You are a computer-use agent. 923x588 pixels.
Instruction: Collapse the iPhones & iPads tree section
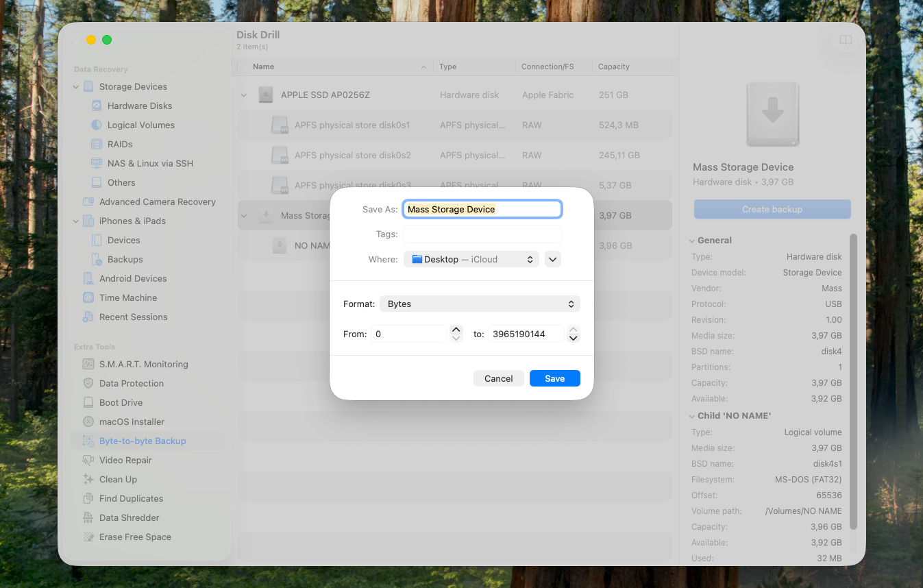tap(76, 221)
